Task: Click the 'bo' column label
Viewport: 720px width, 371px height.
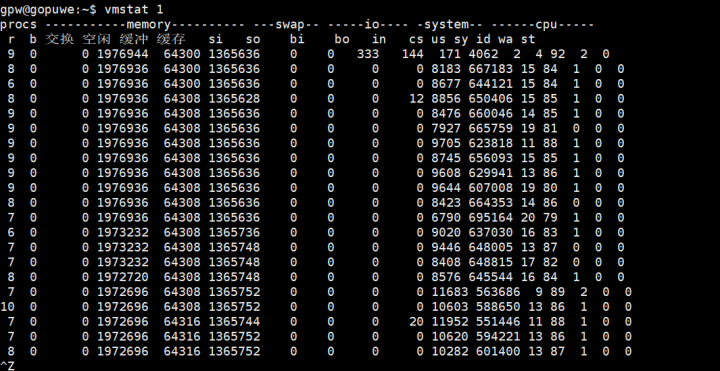Action: point(342,39)
